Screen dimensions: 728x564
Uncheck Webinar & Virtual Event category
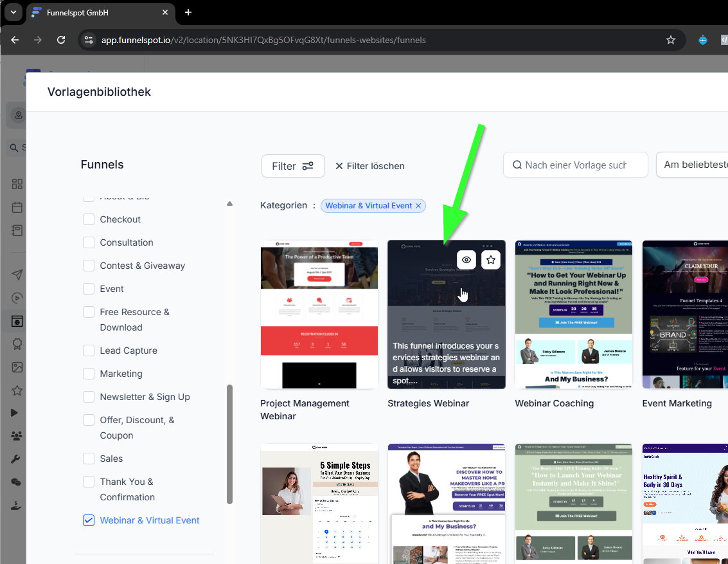(89, 520)
